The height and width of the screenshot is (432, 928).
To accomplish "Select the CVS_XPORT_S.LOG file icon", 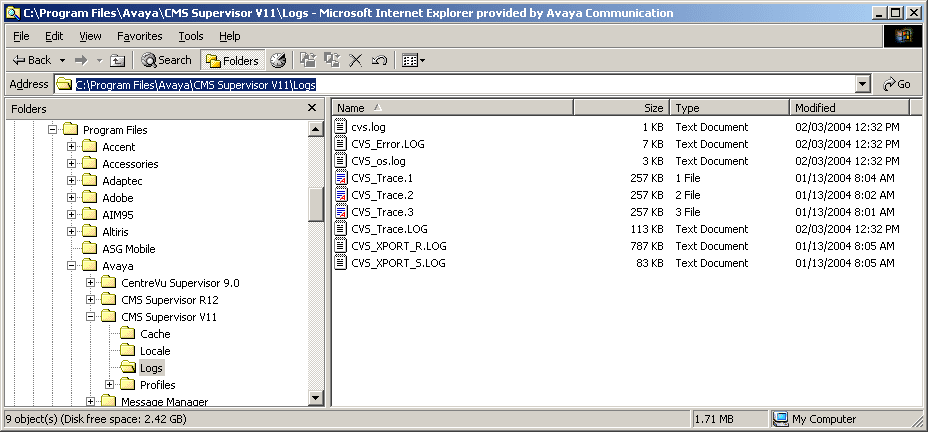I will click(x=340, y=263).
